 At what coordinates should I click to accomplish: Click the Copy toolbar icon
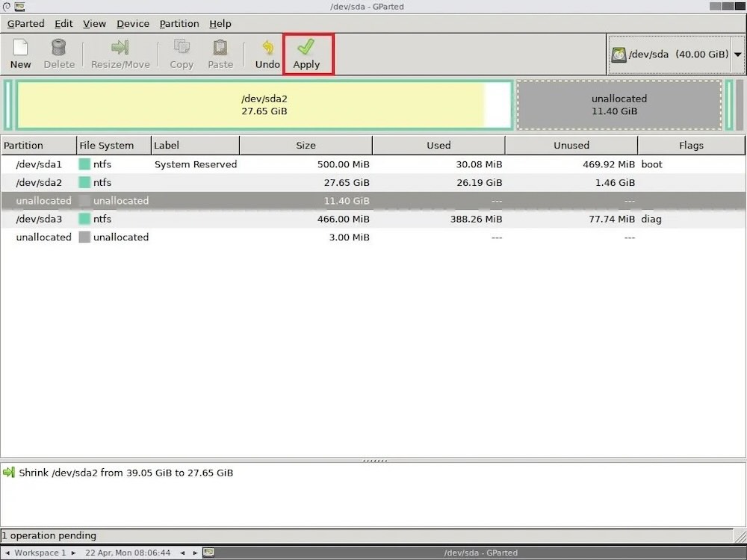(x=182, y=48)
